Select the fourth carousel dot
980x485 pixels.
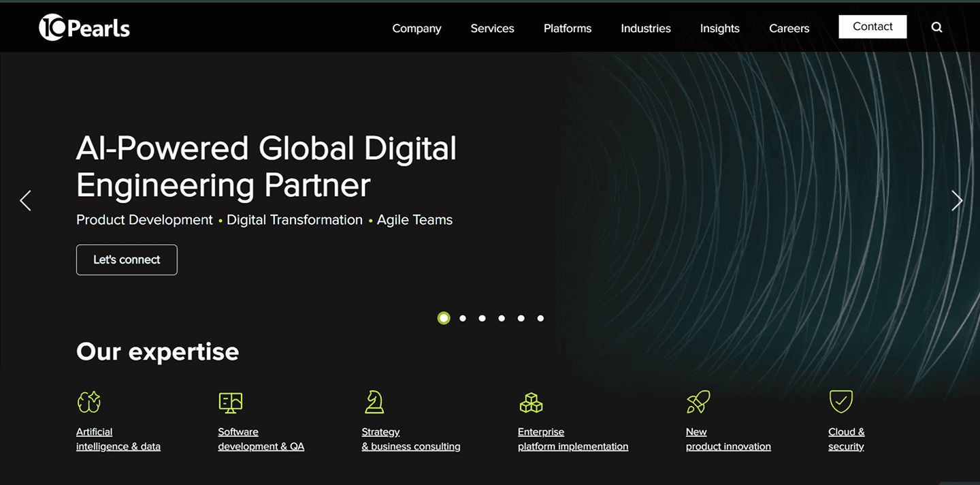[x=502, y=318]
